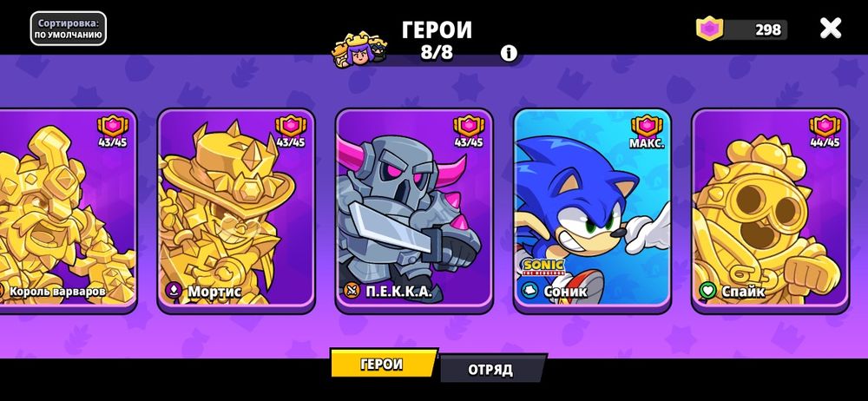
Task: Tap the speed icon beside Соник
Action: pyautogui.click(x=529, y=290)
